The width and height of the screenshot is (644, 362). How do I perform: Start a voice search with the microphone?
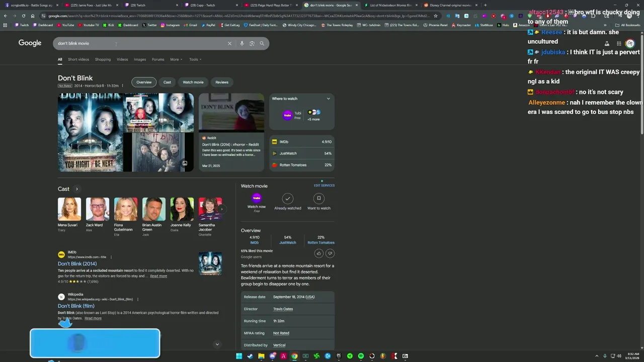(x=242, y=43)
